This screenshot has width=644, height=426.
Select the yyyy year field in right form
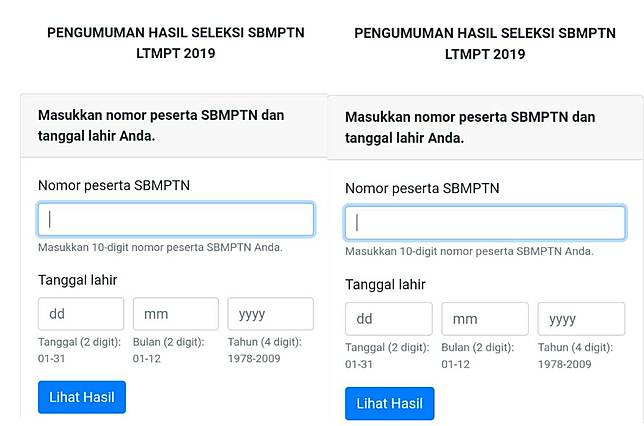click(x=581, y=319)
